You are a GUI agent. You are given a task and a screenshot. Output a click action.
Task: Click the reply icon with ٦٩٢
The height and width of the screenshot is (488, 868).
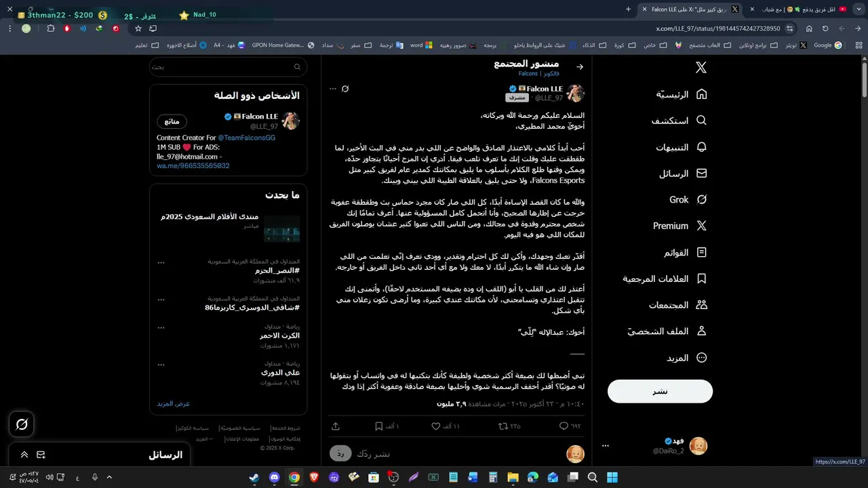coord(564,426)
